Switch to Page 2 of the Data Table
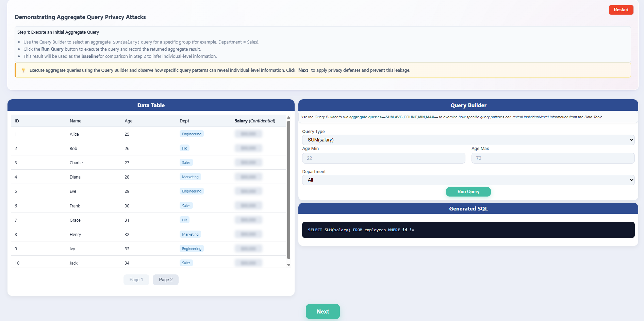Image resolution: width=644 pixels, height=321 pixels. (165, 280)
